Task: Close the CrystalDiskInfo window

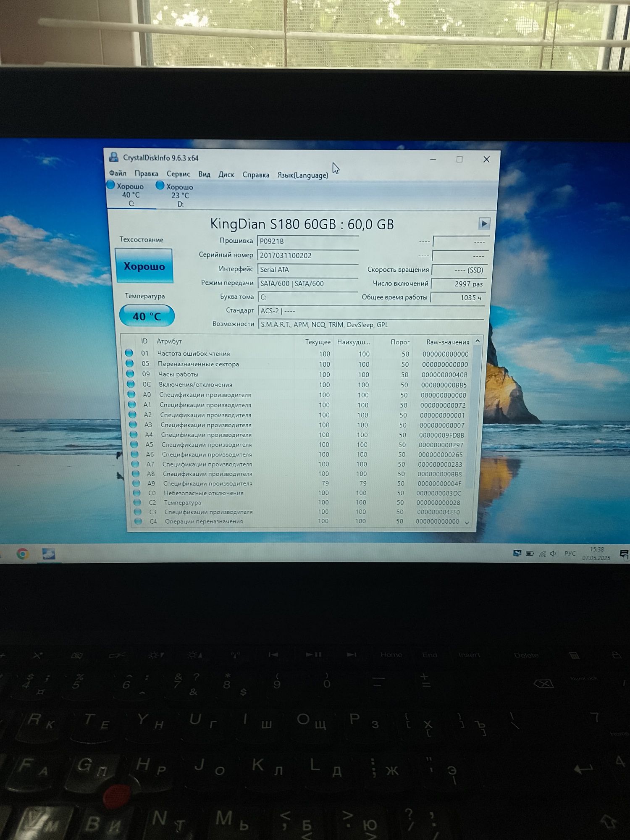Action: point(486,159)
